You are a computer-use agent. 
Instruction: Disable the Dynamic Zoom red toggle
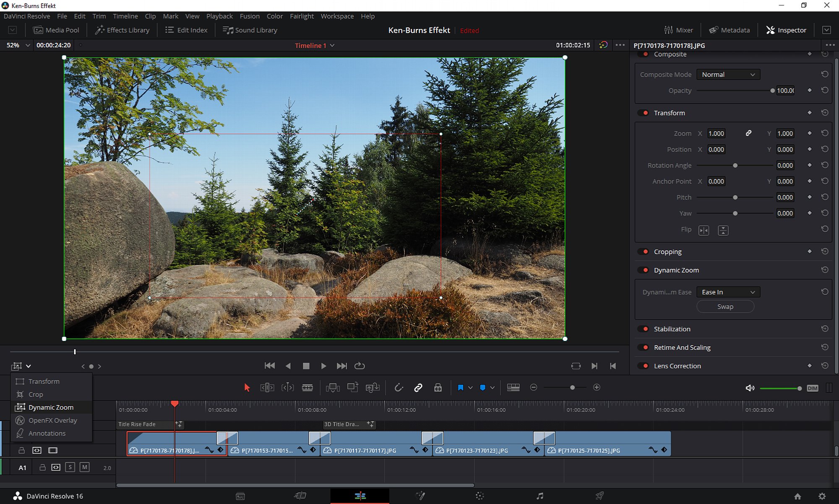pos(645,270)
